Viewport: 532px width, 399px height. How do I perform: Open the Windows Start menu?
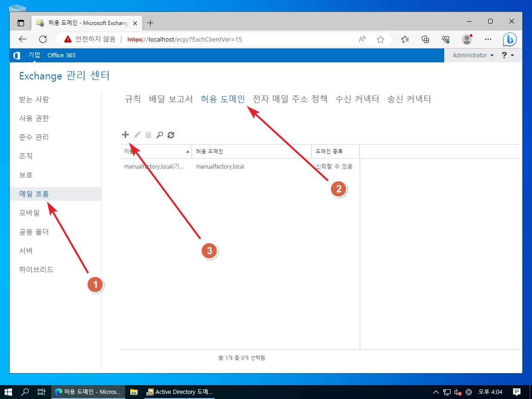coord(8,392)
